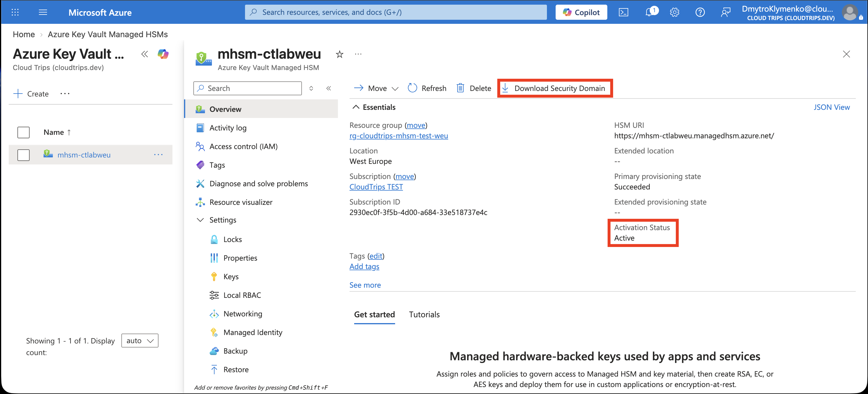The height and width of the screenshot is (394, 868).
Task: Open Locks under Settings
Action: click(x=233, y=239)
